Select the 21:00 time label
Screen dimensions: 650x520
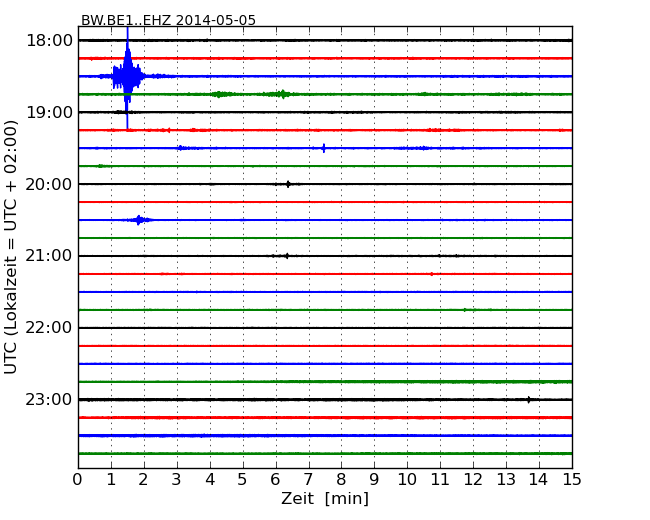point(49,256)
